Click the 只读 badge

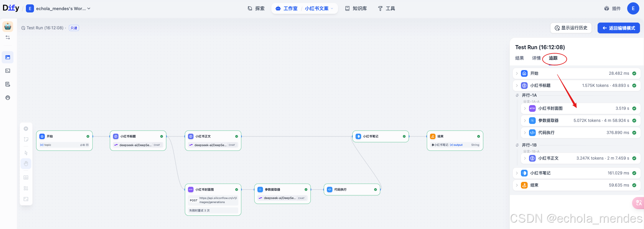coord(74,28)
